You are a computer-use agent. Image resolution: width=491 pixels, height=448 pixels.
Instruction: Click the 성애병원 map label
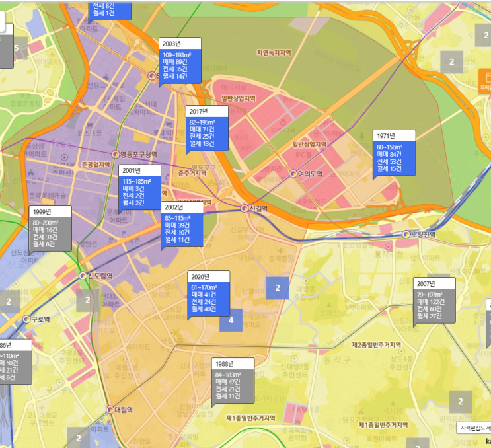[x=281, y=258]
